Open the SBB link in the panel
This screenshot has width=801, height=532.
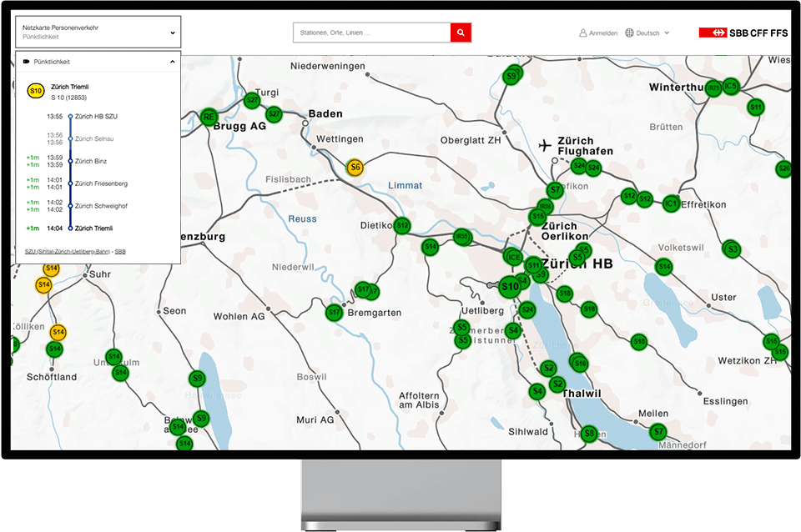pyautogui.click(x=119, y=250)
